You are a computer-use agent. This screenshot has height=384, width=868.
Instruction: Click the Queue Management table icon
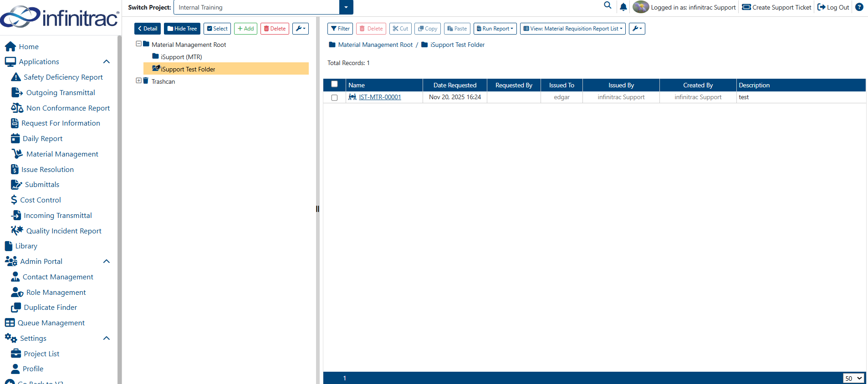(10, 323)
